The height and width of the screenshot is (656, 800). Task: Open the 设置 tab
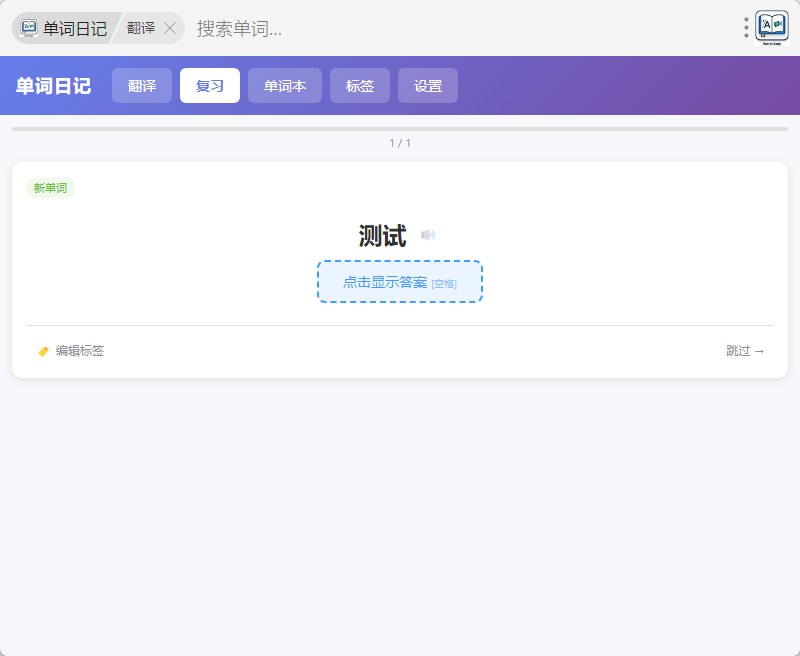[x=428, y=86]
